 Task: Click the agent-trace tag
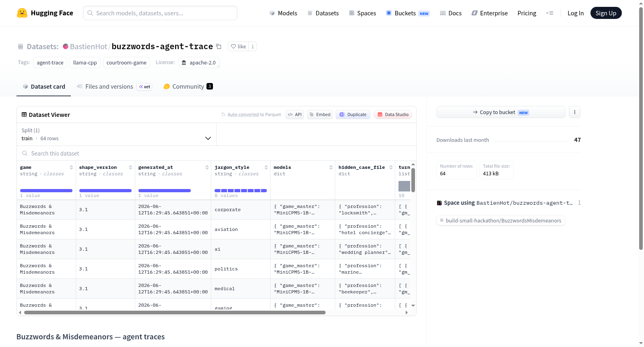50,62
